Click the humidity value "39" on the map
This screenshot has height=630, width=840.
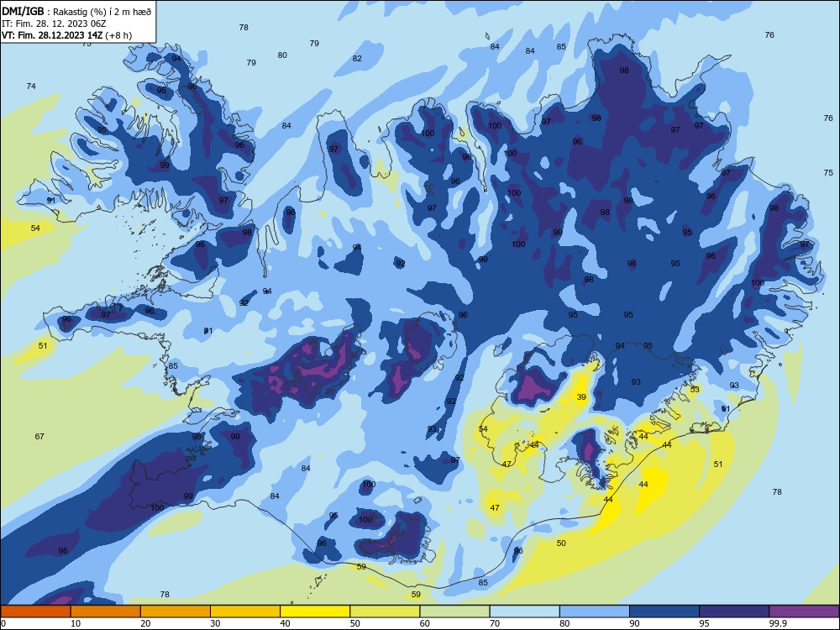coord(581,397)
